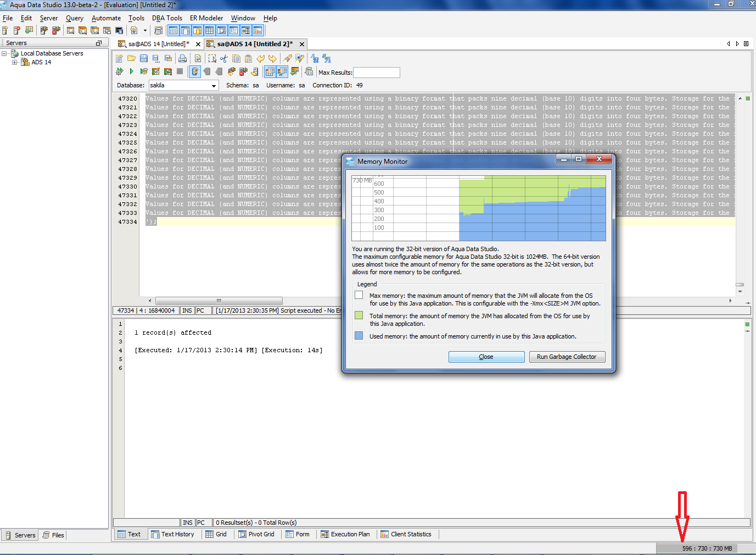
Task: Click in the Max Results input field
Action: [376, 73]
